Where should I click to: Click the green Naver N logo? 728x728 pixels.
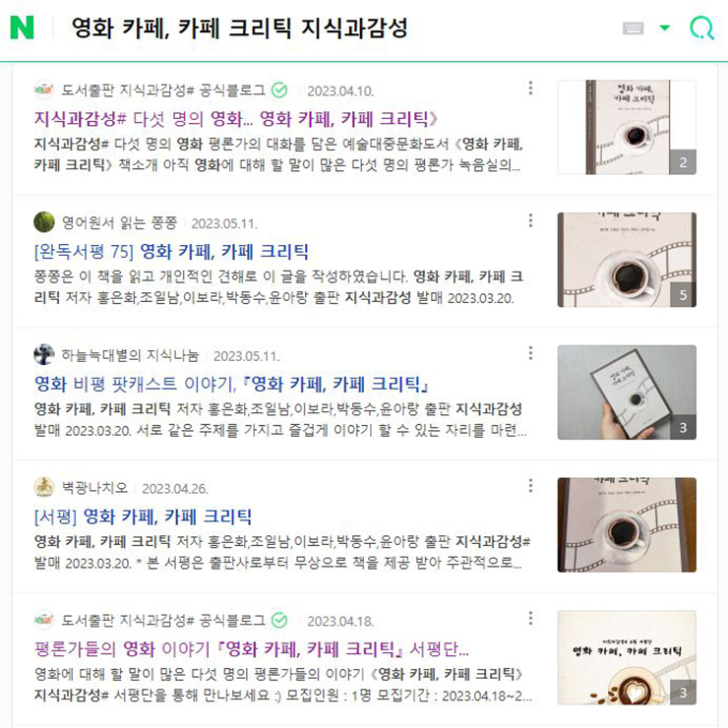(x=22, y=28)
